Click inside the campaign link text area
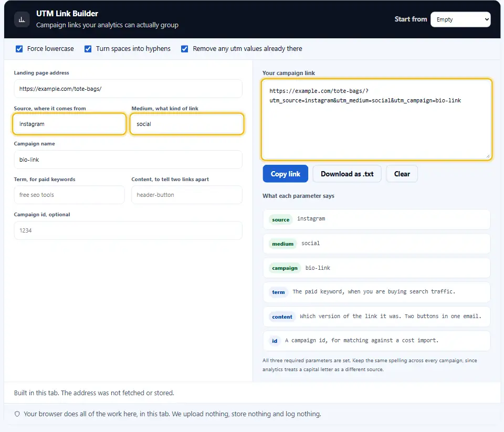Viewport: 504px width, 432px height. (376, 120)
